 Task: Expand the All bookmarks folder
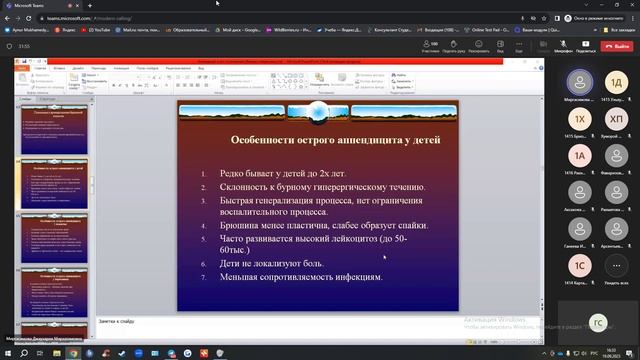619,30
